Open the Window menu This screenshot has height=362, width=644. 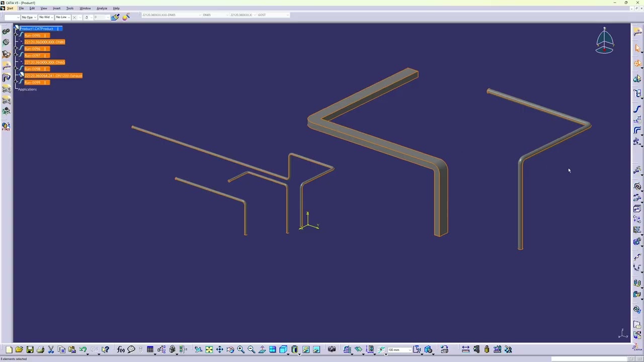coord(85,8)
